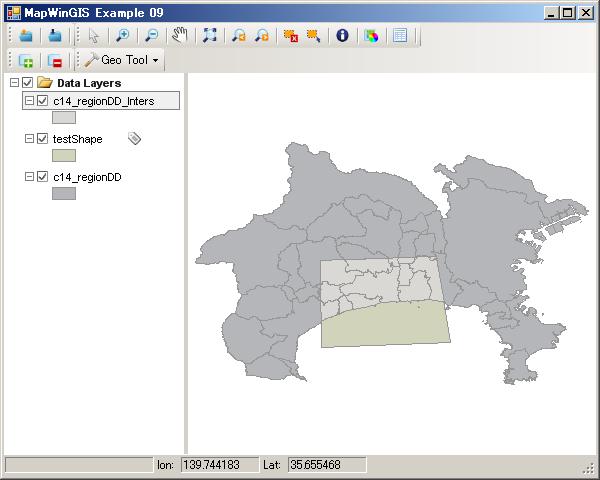
Task: Select the Zoom In magnifier tool
Action: tap(122, 35)
